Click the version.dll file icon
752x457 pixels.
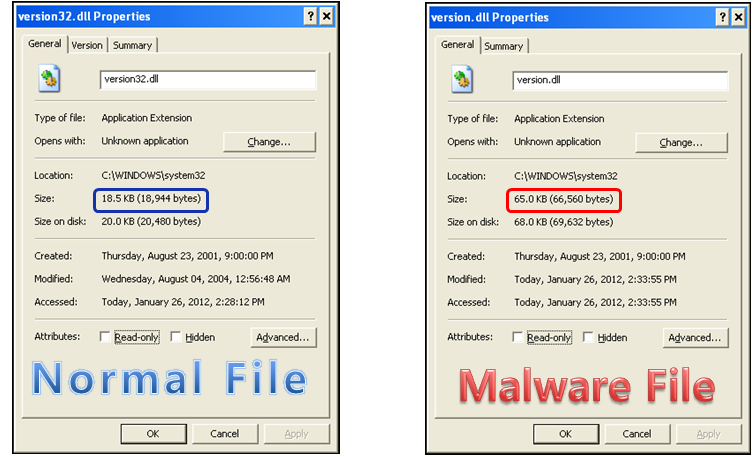tap(462, 80)
